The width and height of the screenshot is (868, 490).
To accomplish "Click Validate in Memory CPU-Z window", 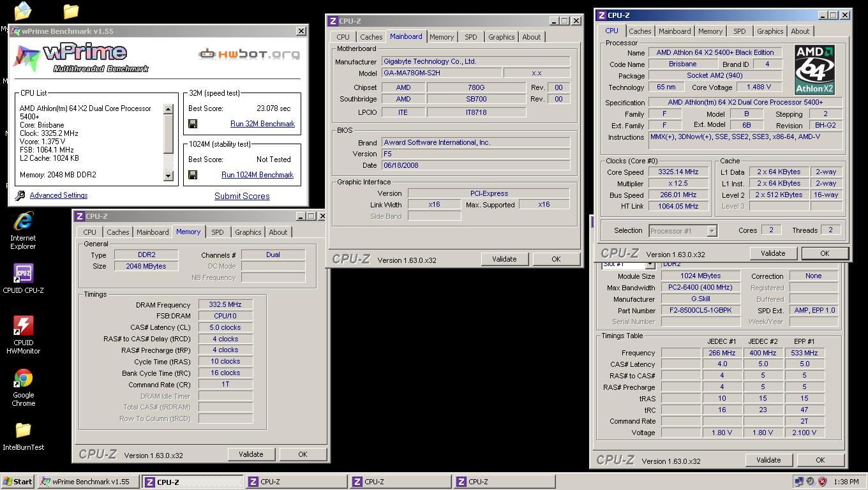I will pyautogui.click(x=251, y=454).
